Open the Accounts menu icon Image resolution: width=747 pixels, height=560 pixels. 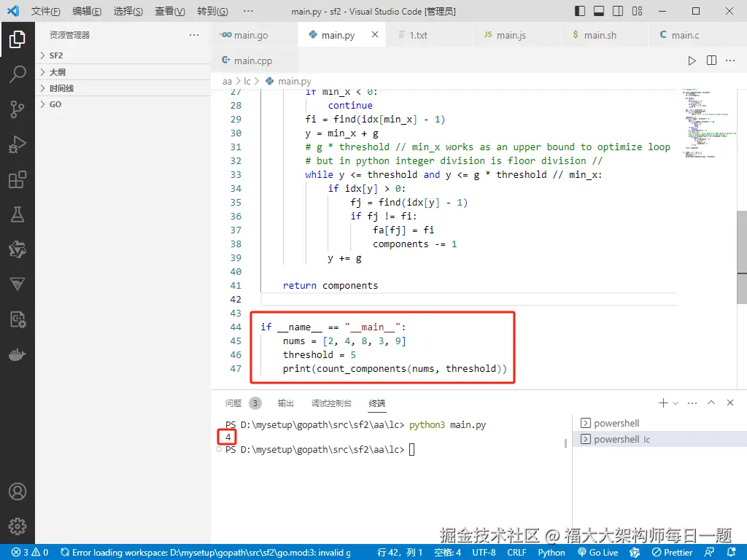[18, 491]
